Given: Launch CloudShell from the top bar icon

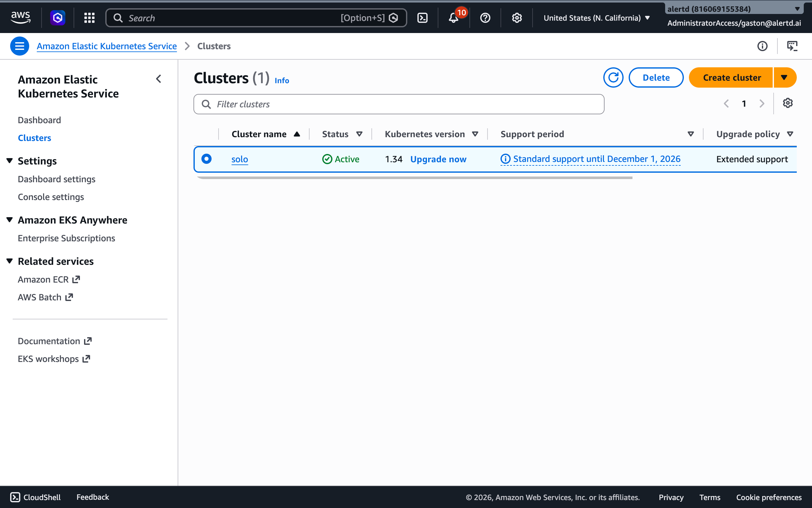Looking at the screenshot, I should [x=422, y=18].
